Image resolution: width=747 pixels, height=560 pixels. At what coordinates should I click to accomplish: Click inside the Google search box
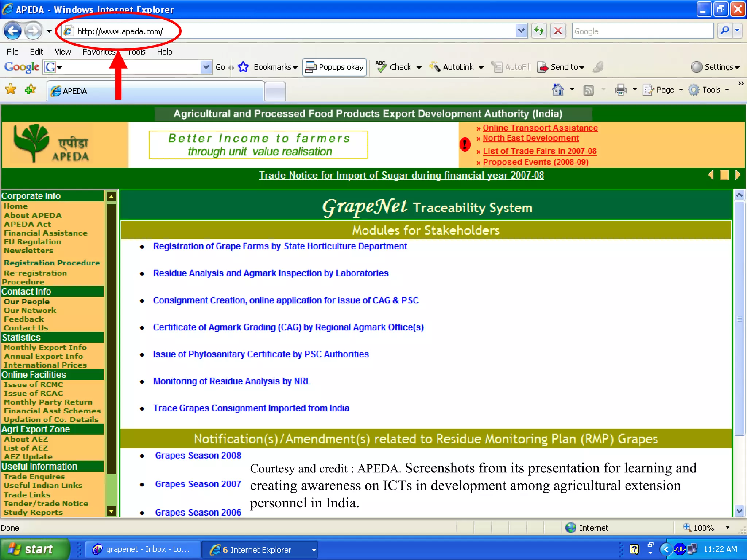(x=642, y=31)
